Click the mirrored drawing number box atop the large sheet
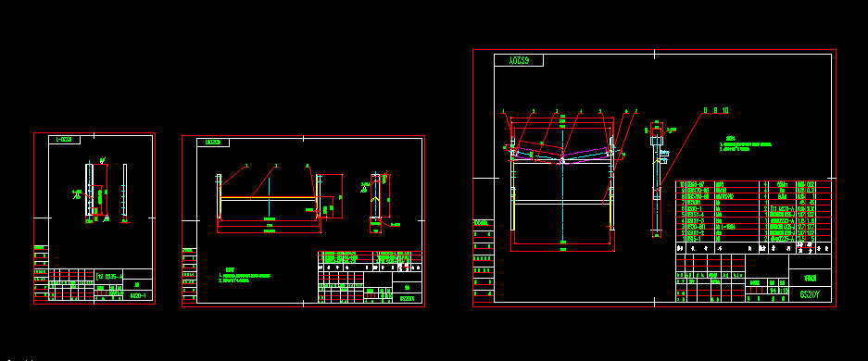This screenshot has height=361, width=868. click(x=519, y=60)
